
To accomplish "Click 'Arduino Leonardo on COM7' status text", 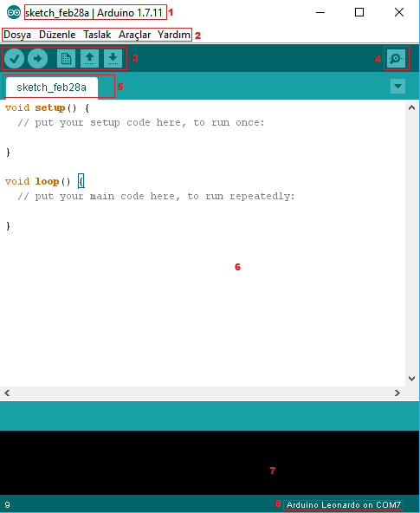I will click(x=344, y=505).
